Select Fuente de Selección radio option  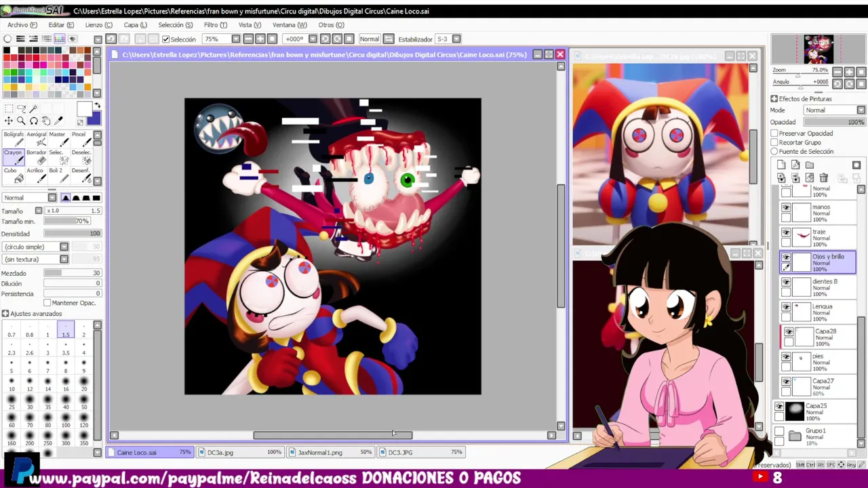tap(774, 151)
